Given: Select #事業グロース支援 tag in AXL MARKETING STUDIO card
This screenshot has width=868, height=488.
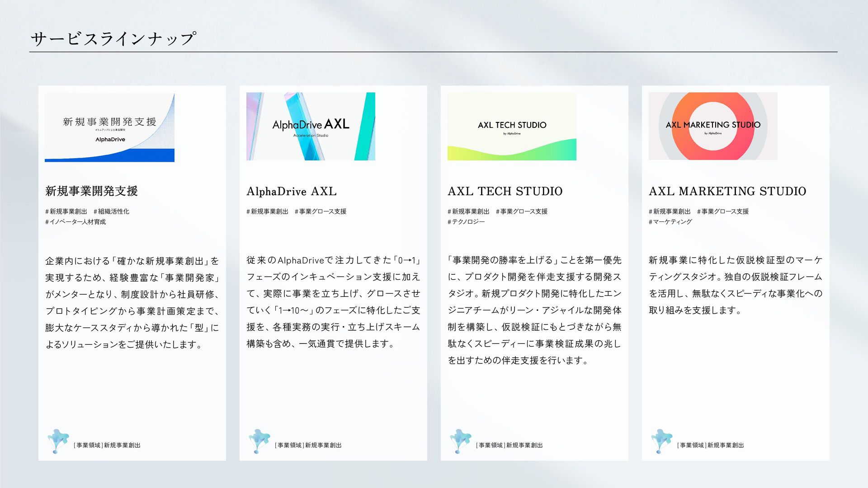Looking at the screenshot, I should click(723, 211).
